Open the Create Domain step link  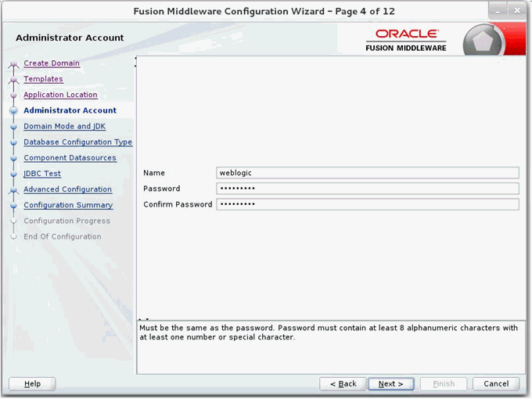[x=52, y=63]
